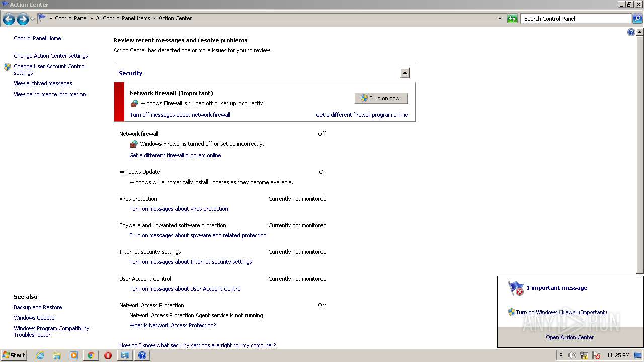This screenshot has width=644, height=362.
Task: Open Help via question mark icon
Action: point(631,32)
